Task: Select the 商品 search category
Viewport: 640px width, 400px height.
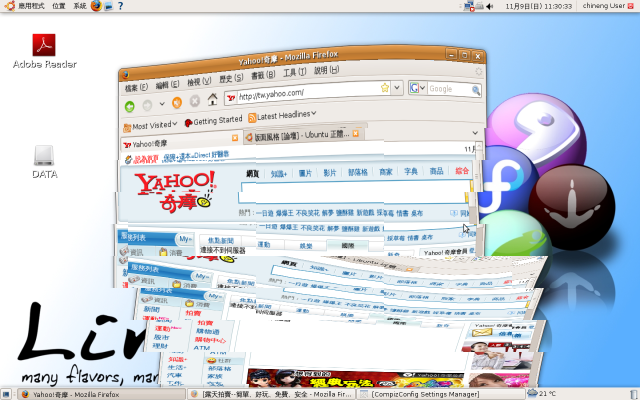Action: [x=436, y=171]
